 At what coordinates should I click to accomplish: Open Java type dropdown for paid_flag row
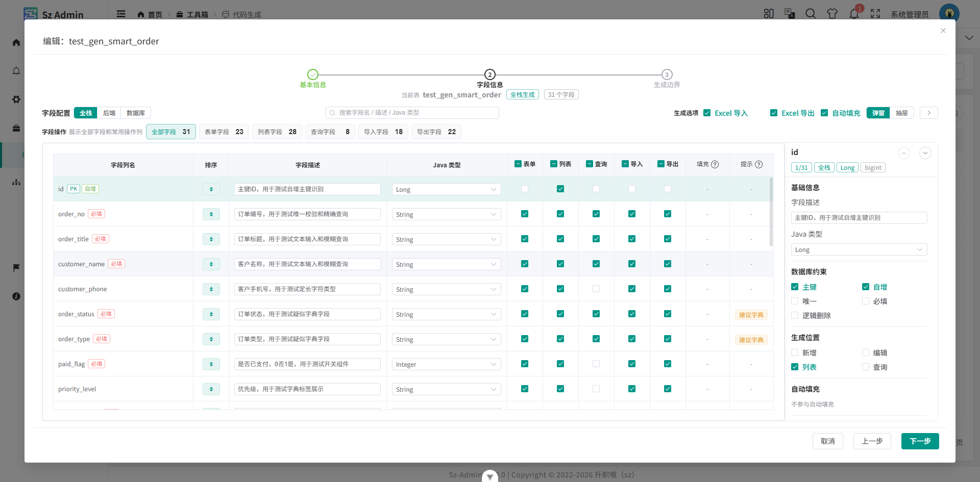coord(447,364)
